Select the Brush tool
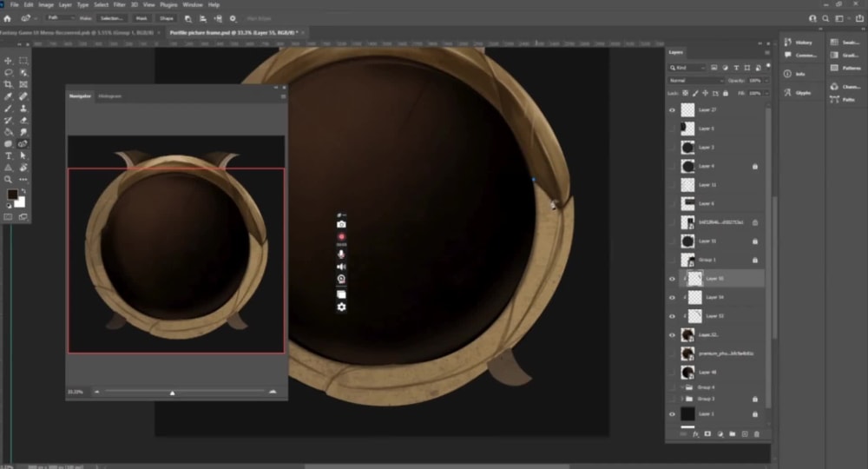The width and height of the screenshot is (868, 469). (x=9, y=109)
